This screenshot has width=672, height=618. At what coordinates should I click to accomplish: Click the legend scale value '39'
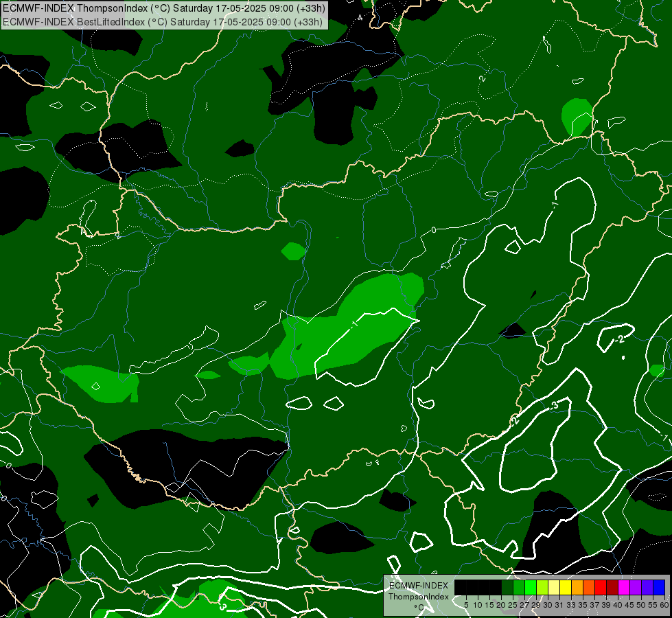pos(606,605)
